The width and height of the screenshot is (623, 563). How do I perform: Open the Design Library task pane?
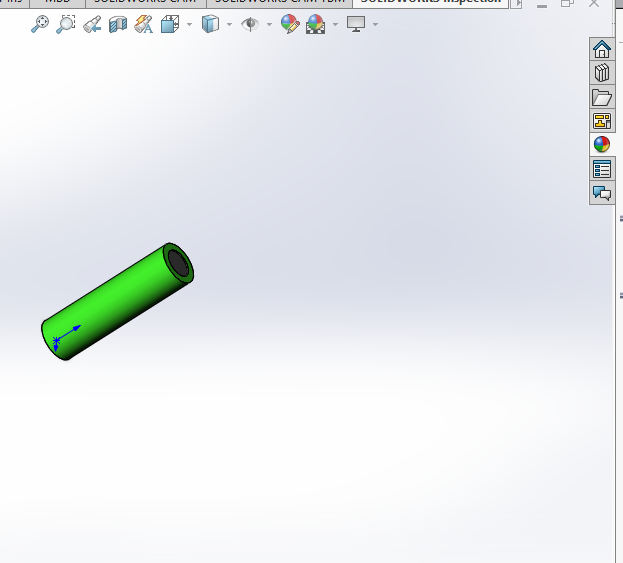tap(602, 73)
